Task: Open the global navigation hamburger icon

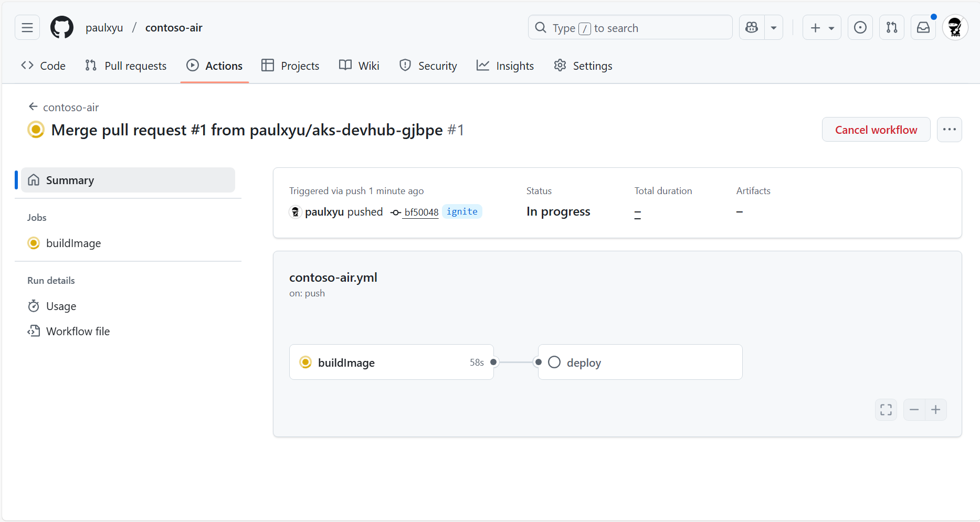Action: coord(27,27)
